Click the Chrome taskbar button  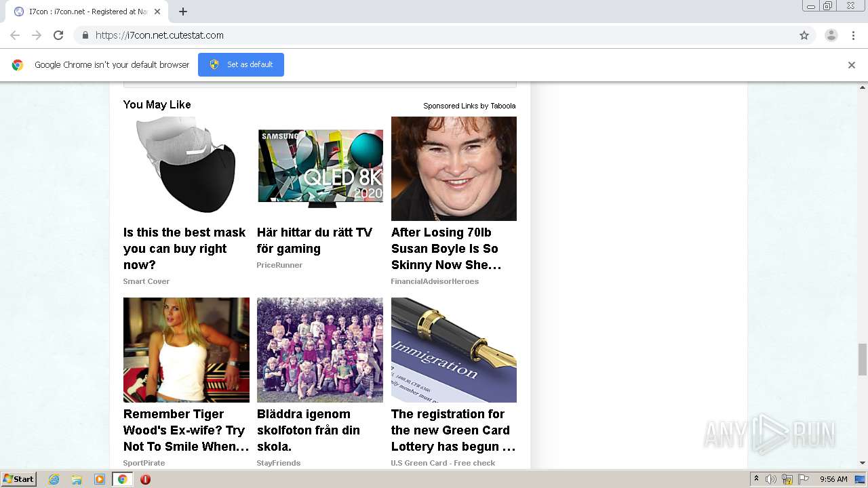[123, 479]
